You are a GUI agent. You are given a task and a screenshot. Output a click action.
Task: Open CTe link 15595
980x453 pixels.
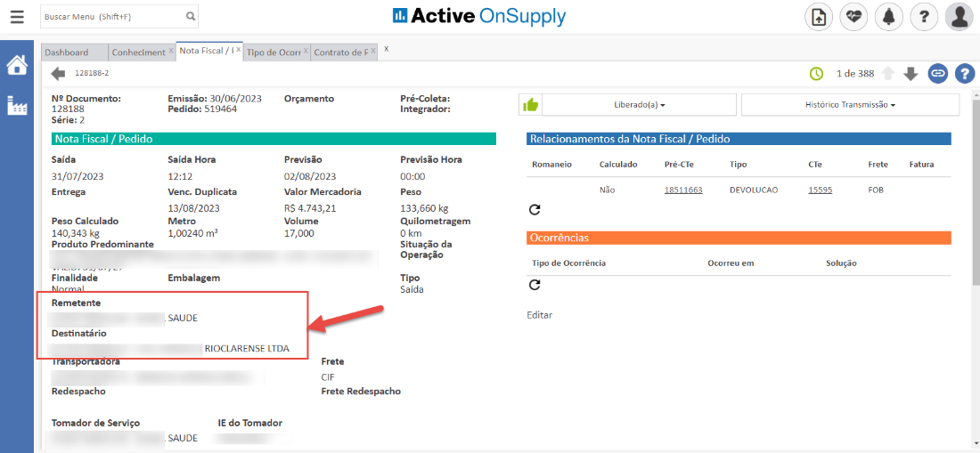820,190
